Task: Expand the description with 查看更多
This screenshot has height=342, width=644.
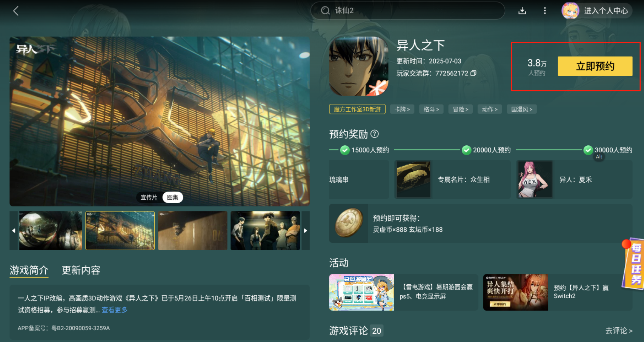Action: pos(115,310)
